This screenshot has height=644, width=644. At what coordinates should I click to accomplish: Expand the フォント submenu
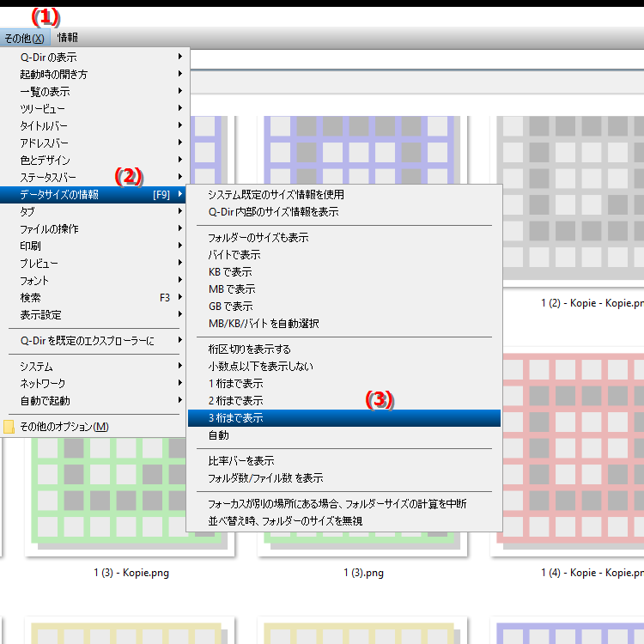[x=94, y=281]
